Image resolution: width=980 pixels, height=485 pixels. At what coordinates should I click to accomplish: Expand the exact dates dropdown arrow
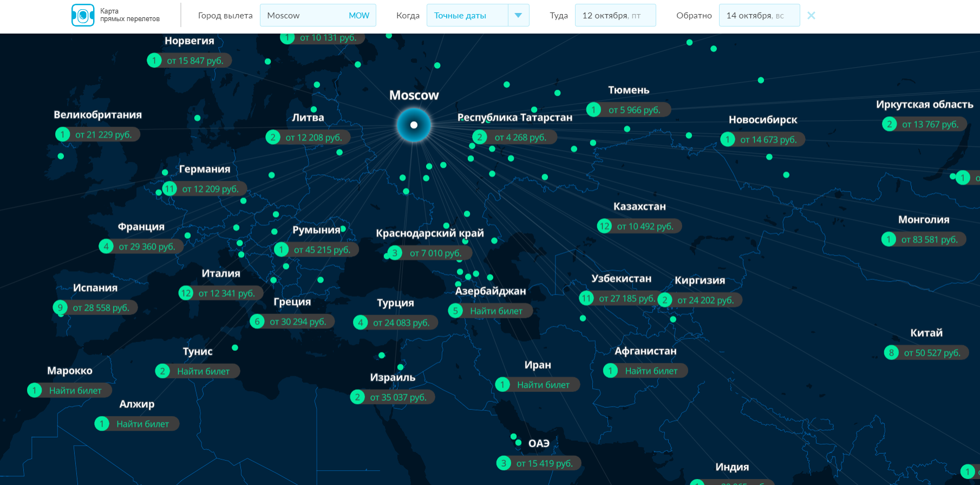tap(518, 16)
